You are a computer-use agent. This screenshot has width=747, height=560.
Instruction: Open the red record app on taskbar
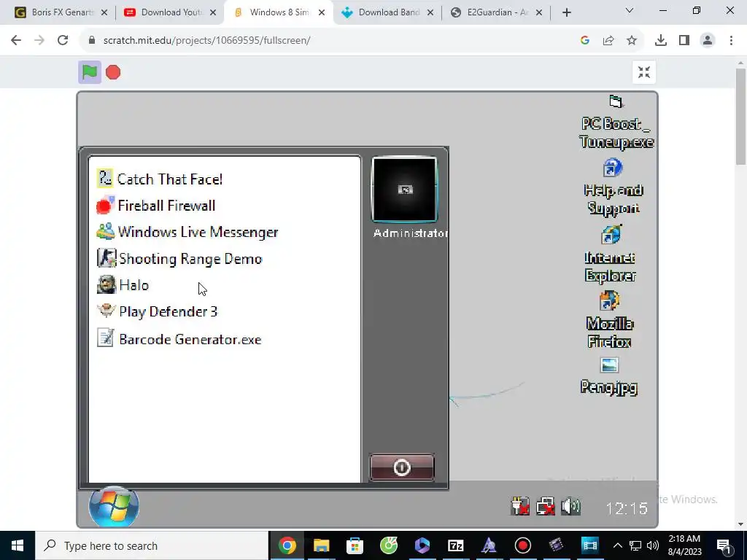click(x=522, y=545)
